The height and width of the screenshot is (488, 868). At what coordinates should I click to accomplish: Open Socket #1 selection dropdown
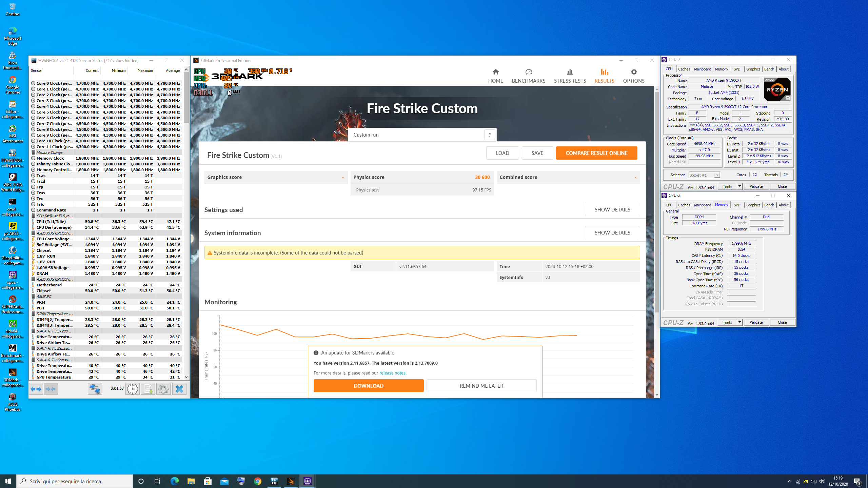[717, 175]
